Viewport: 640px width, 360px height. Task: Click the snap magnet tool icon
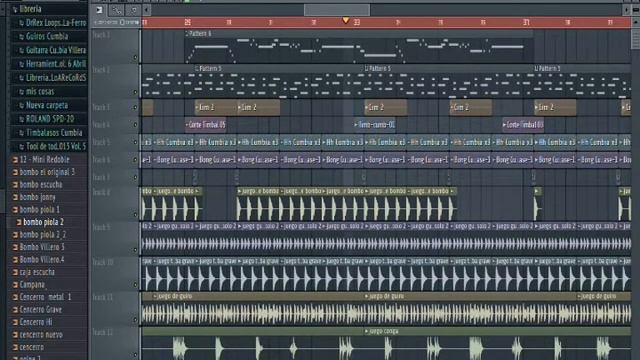click(x=116, y=10)
